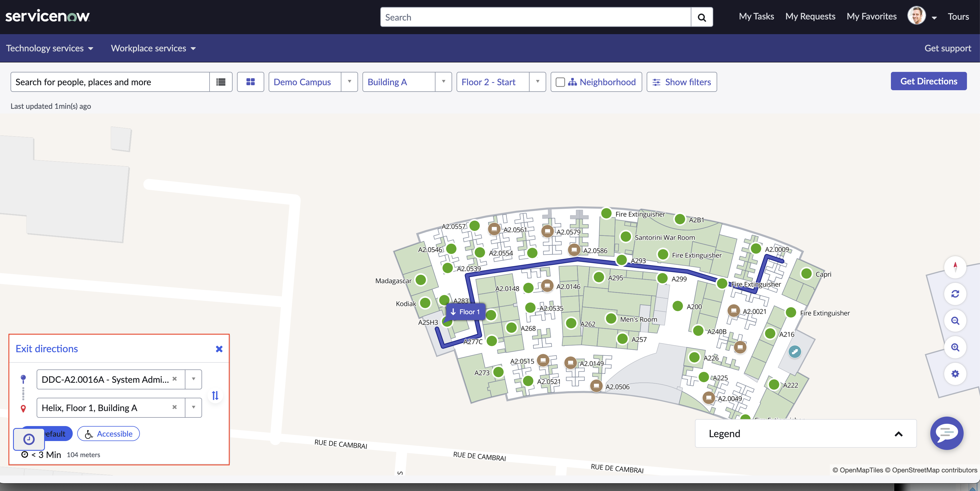980x491 pixels.
Task: Select the Capri room marker
Action: tap(806, 273)
